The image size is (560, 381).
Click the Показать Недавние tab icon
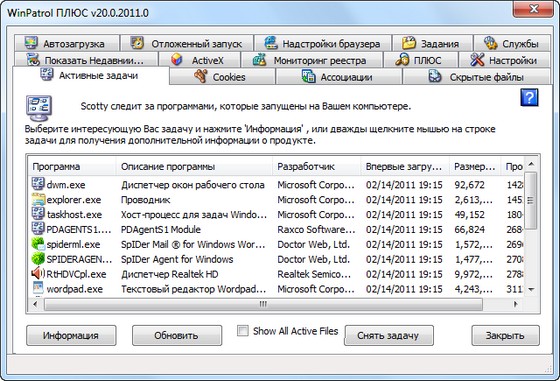(33, 60)
